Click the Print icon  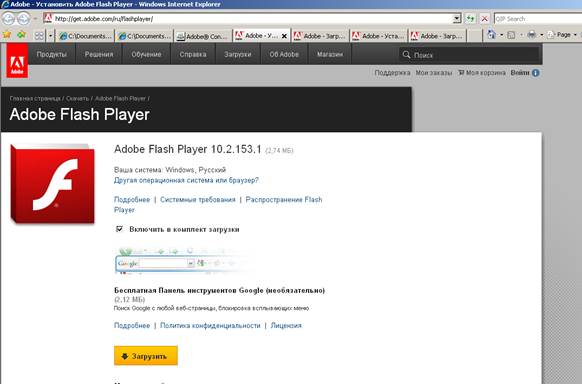(532, 35)
